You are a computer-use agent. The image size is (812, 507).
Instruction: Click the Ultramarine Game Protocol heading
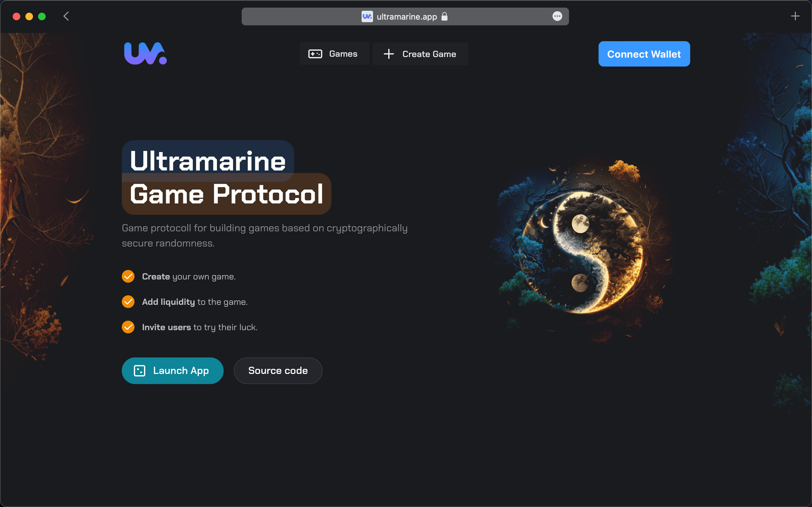(x=226, y=177)
